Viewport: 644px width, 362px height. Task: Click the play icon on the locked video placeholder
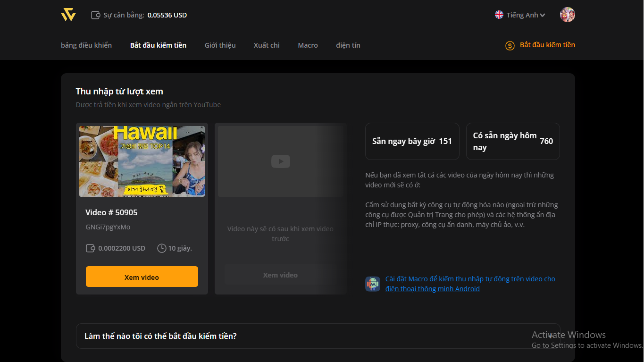pyautogui.click(x=280, y=161)
